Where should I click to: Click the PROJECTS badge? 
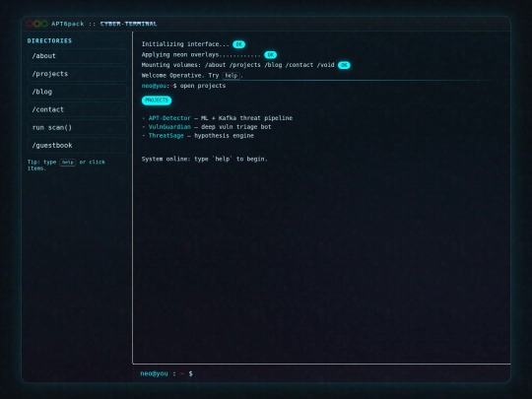pyautogui.click(x=157, y=100)
